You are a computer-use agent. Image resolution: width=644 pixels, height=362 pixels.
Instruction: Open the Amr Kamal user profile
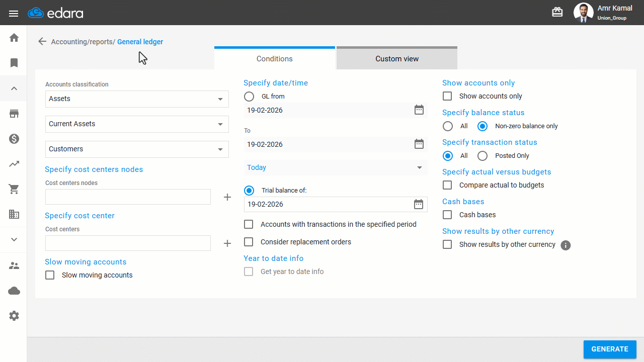coord(604,13)
